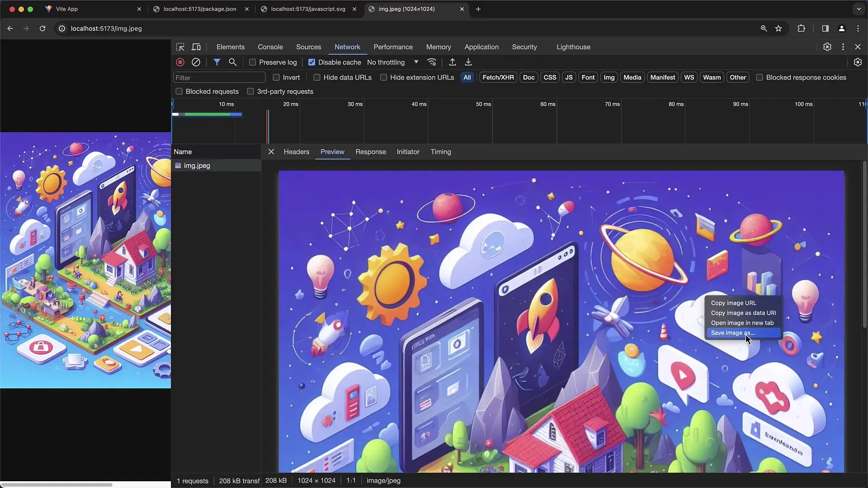Toggle the Invert filter checkbox
The image size is (868, 488).
click(x=276, y=77)
